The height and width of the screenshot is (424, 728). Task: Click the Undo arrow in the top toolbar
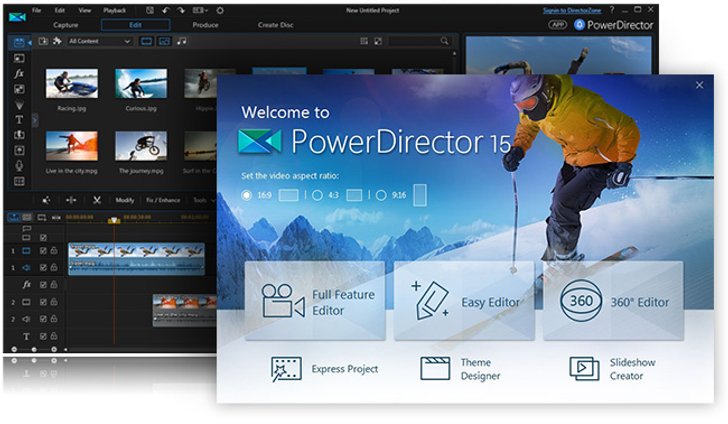click(x=166, y=10)
